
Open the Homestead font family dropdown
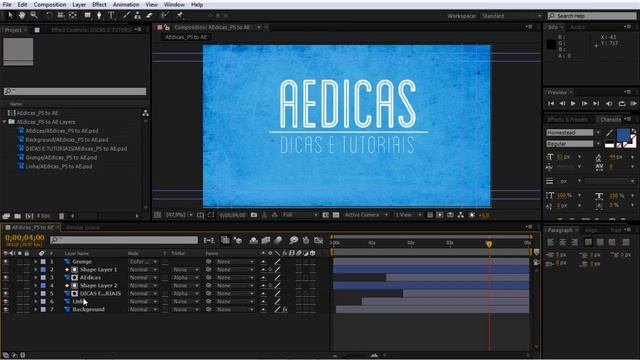tap(573, 133)
